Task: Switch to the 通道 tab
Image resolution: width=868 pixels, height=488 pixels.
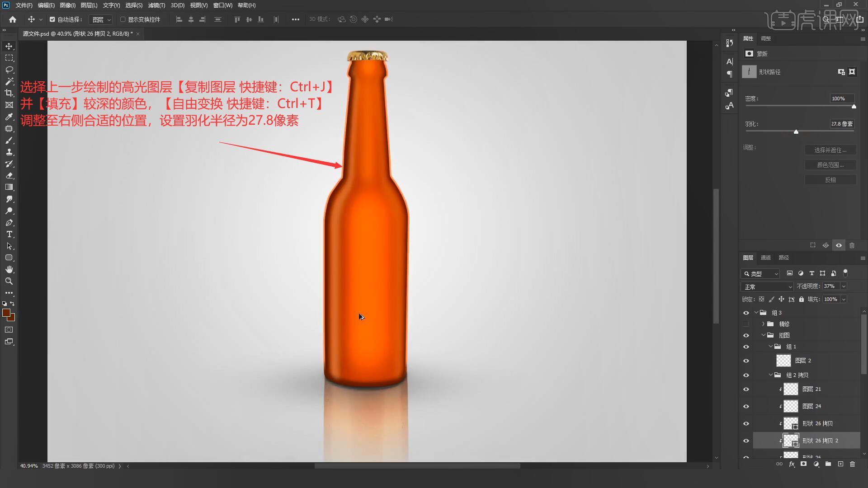Action: point(765,258)
